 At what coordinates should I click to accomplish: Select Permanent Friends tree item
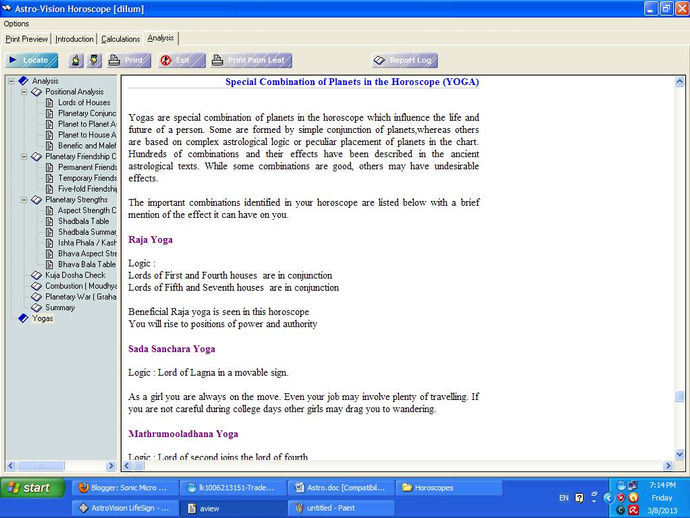point(87,167)
